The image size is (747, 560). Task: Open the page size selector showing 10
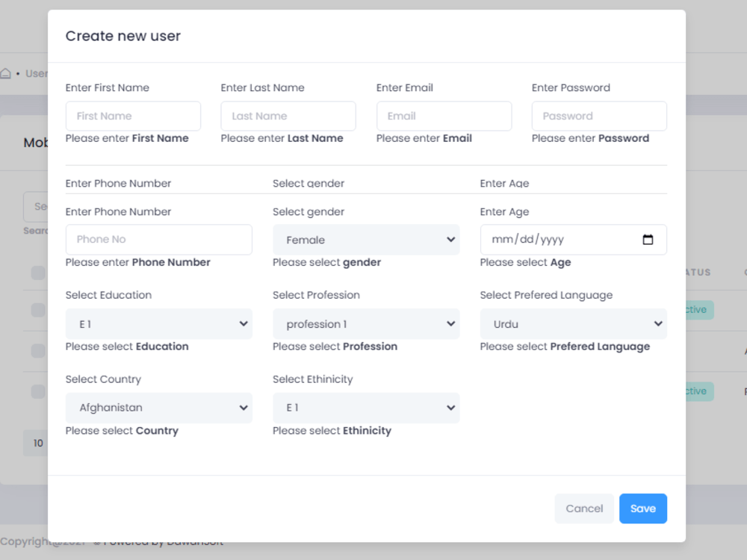point(37,443)
